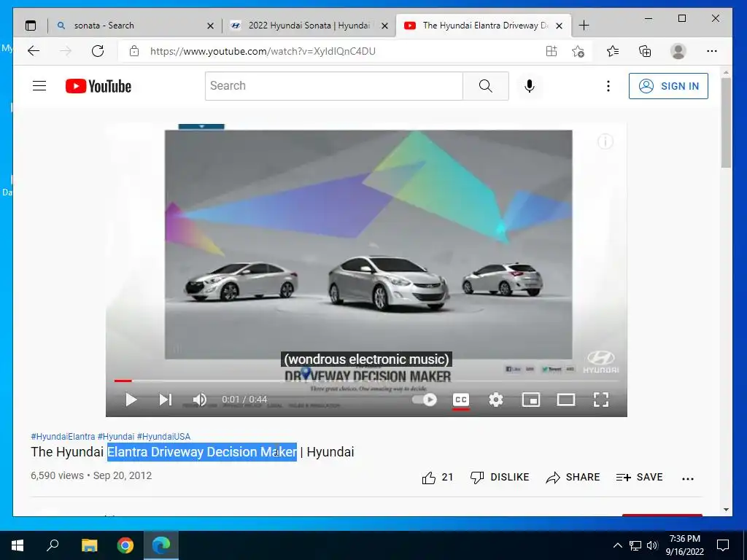The height and width of the screenshot is (560, 747).
Task: Open the #HyundaiUSA hashtag link
Action: point(163,437)
